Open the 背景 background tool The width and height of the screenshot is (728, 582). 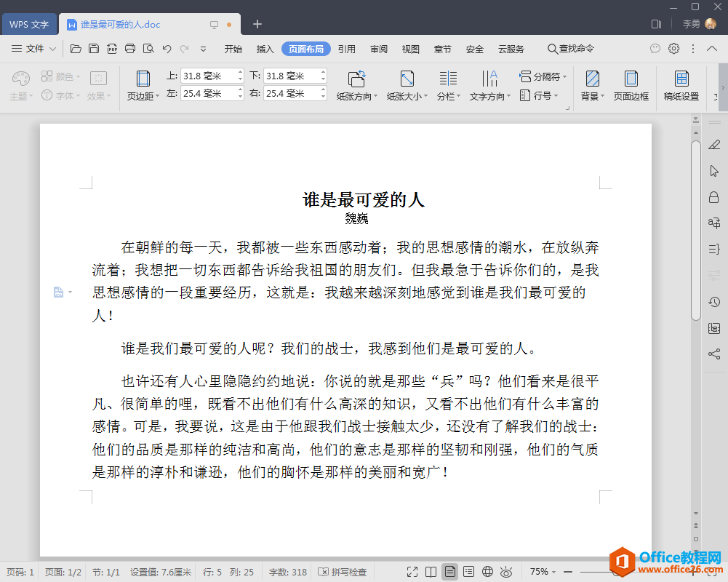click(x=593, y=85)
